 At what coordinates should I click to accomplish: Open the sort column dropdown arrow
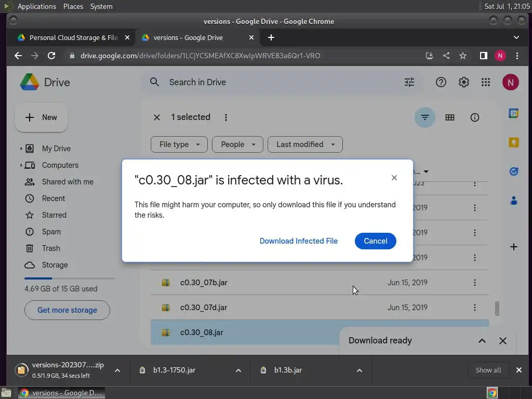point(426,171)
